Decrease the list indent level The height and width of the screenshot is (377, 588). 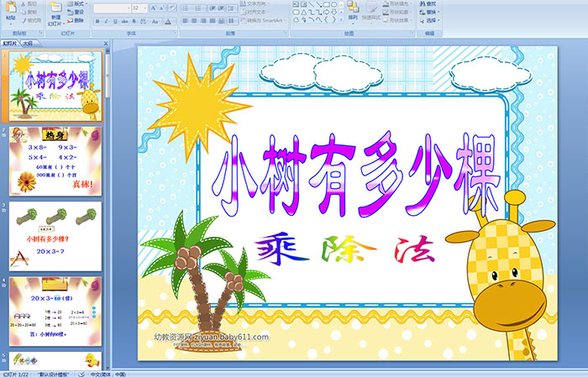tap(213, 8)
